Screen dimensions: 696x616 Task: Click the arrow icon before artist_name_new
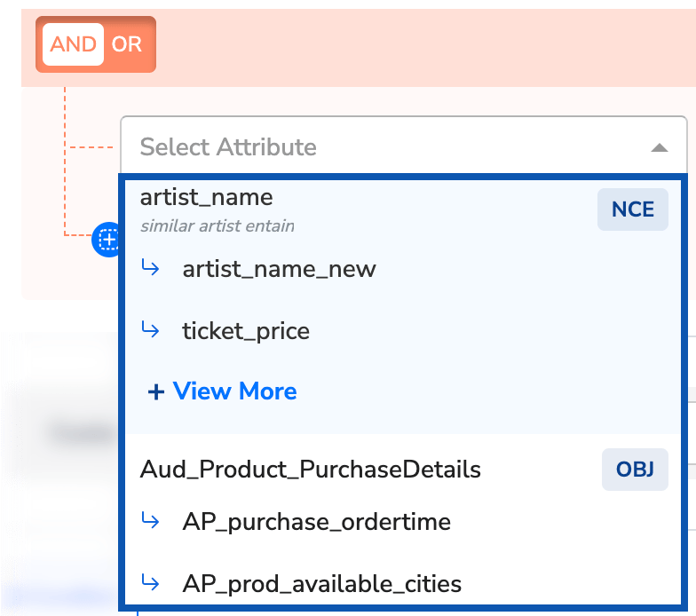(x=150, y=268)
